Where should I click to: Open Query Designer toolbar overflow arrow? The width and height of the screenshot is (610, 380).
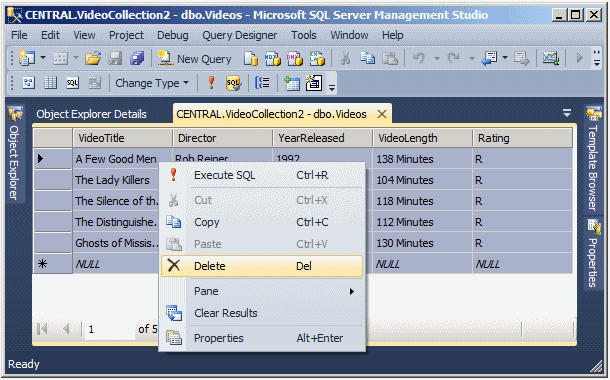[332, 88]
